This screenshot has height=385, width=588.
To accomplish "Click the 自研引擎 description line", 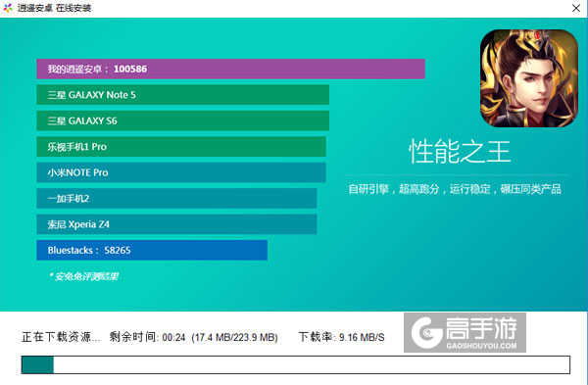I will (455, 189).
